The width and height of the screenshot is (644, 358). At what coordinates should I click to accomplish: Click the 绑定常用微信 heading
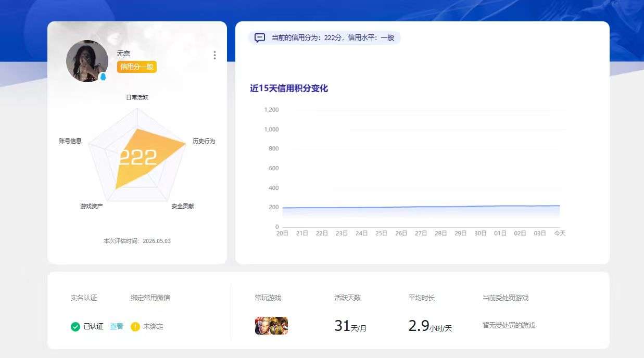click(x=150, y=298)
